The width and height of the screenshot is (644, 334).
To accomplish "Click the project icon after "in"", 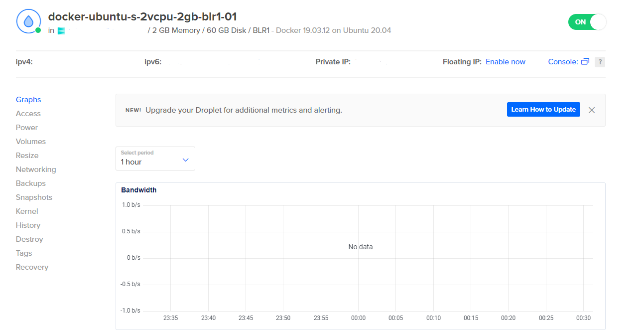I will 61,31.
